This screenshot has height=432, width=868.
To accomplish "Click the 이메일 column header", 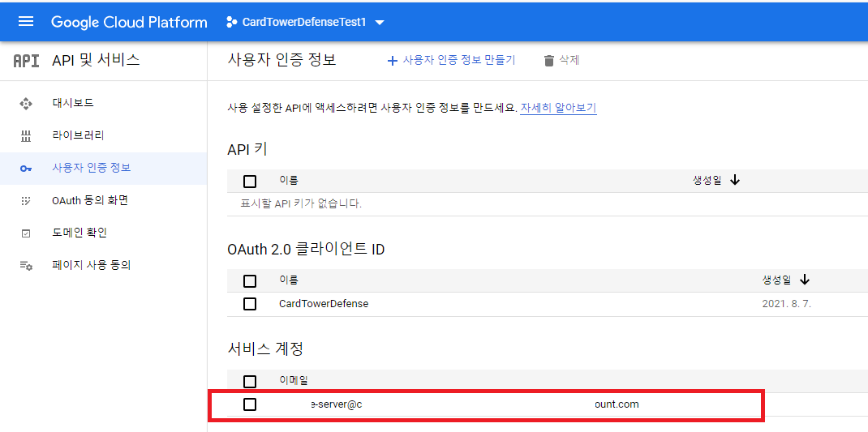I will [x=294, y=380].
